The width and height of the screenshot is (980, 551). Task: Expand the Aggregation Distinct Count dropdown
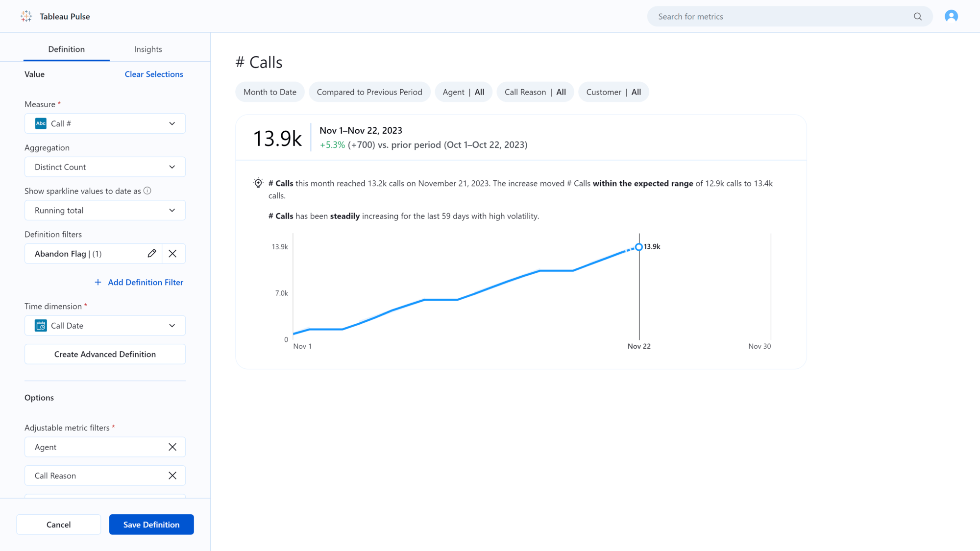tap(104, 166)
